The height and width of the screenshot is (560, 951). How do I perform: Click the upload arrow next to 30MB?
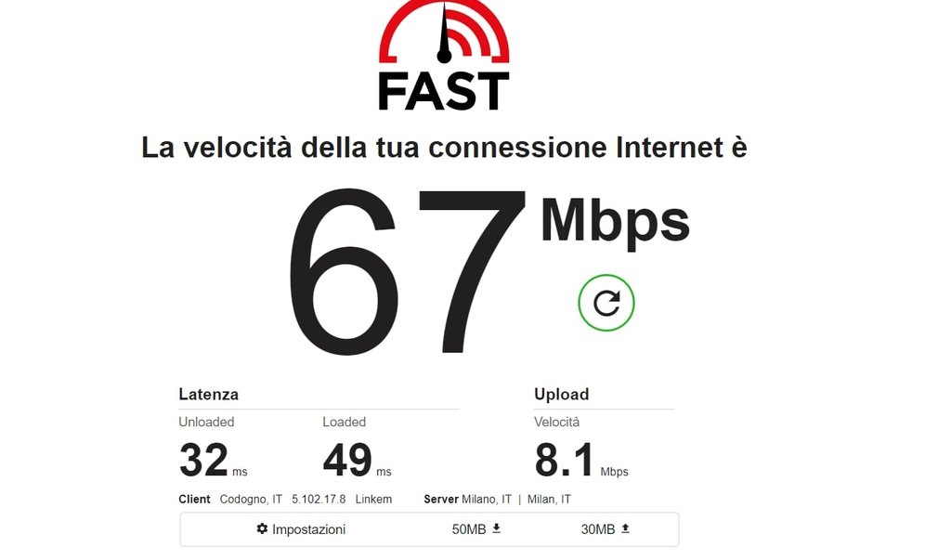coord(625,528)
